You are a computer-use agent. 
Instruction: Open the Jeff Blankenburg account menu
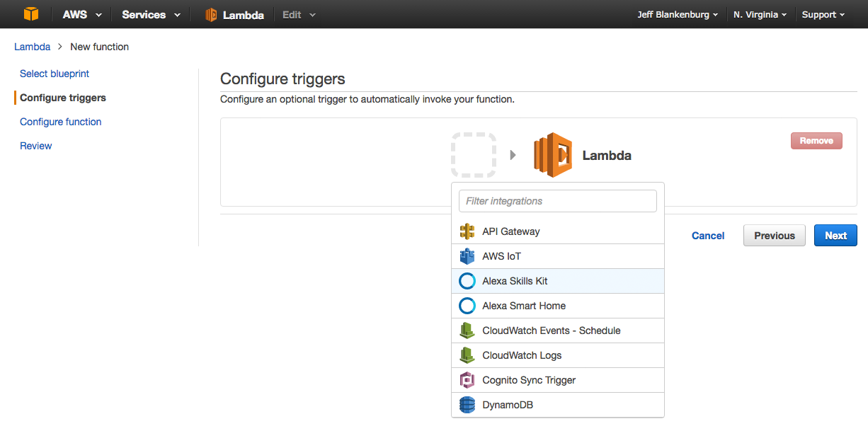point(678,15)
